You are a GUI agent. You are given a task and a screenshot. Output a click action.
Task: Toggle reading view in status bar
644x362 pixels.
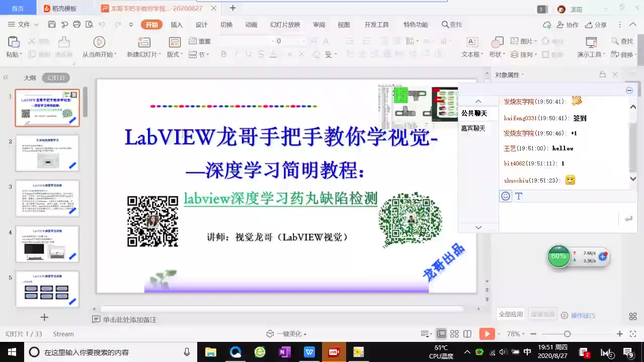click(467, 334)
